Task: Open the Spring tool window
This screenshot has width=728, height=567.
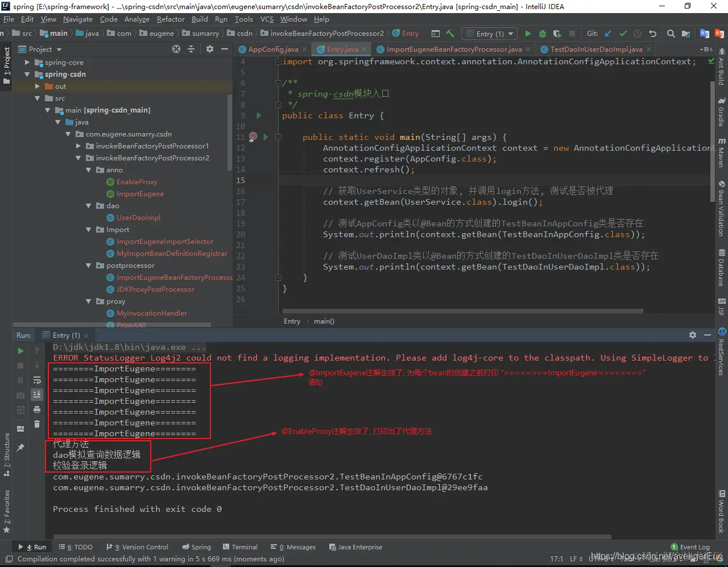Action: click(x=196, y=547)
